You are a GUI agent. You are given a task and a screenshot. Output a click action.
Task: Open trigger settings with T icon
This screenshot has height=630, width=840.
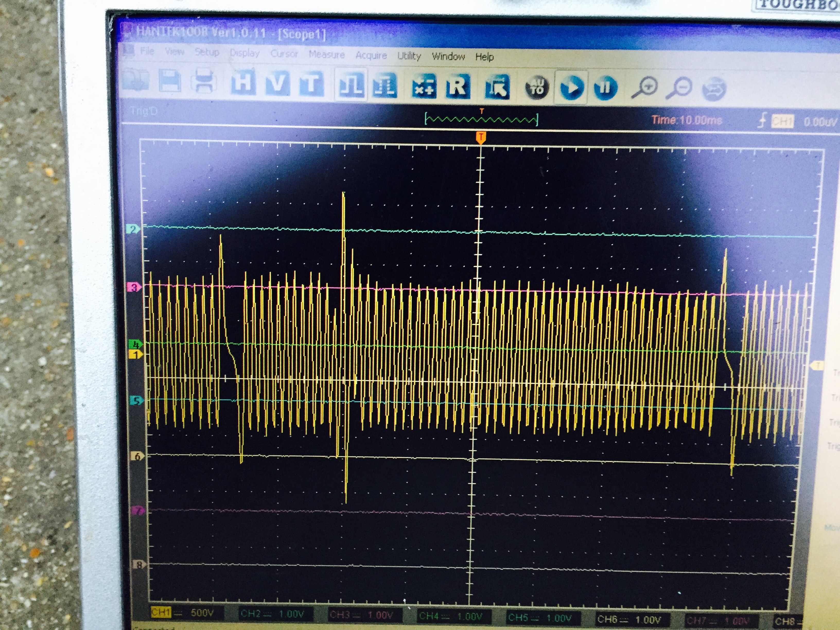(311, 84)
